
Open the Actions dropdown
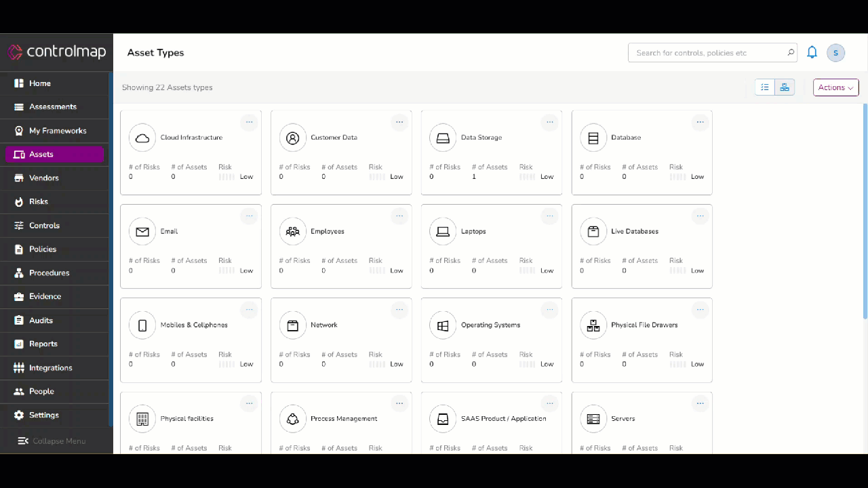tap(836, 87)
